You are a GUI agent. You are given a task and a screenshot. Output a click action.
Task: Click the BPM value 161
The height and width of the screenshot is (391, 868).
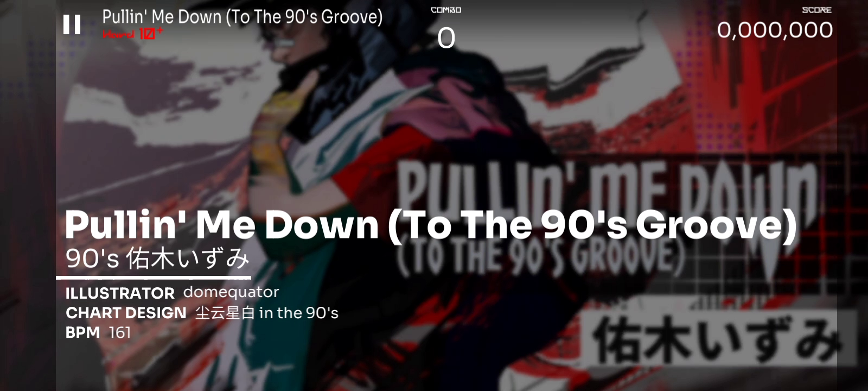tap(120, 332)
